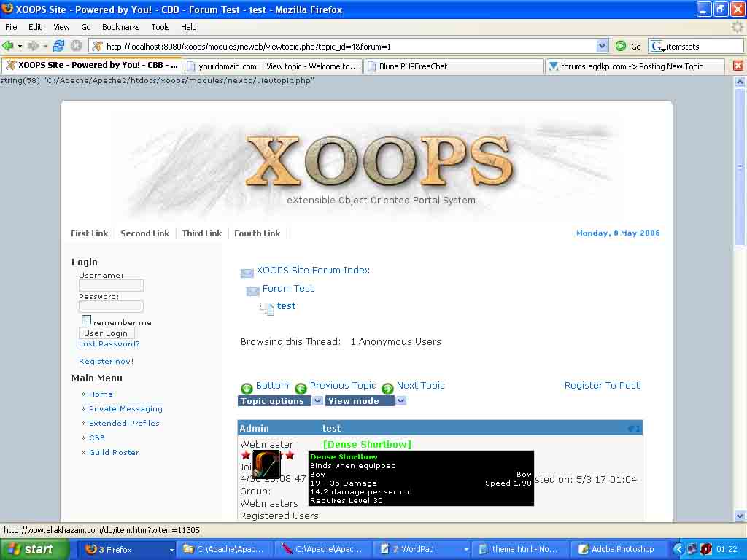
Task: Select the XOOPS Site CBB tab
Action: point(91,65)
